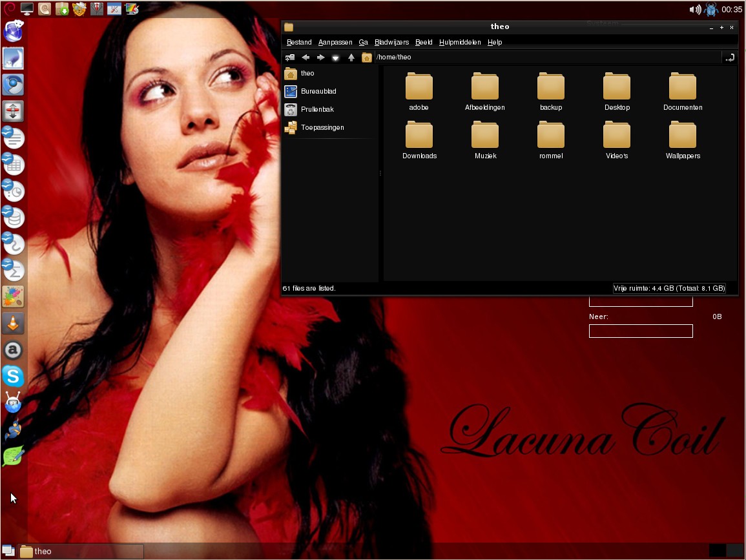746x560 pixels.
Task: Launch the Icedove mail app from dock
Action: pyautogui.click(x=14, y=58)
